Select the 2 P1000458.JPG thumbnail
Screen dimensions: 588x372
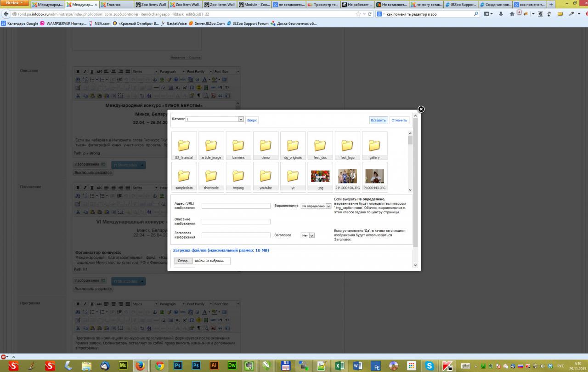pos(347,176)
